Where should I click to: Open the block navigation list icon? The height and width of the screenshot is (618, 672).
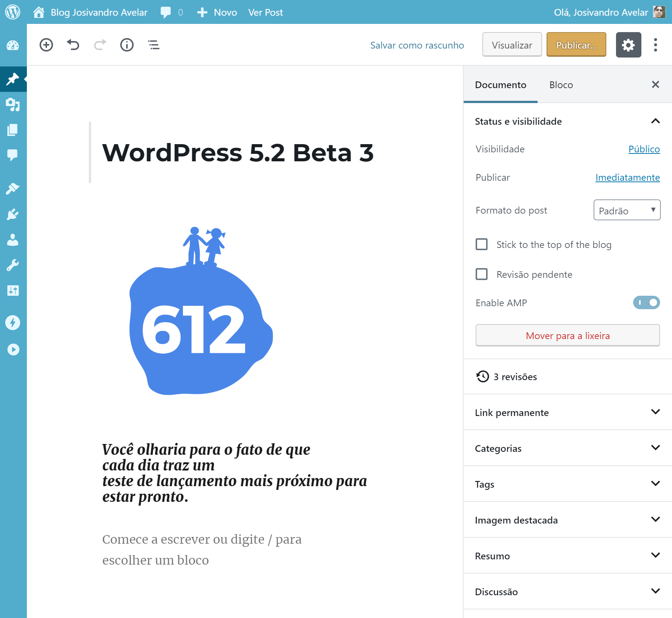click(154, 45)
